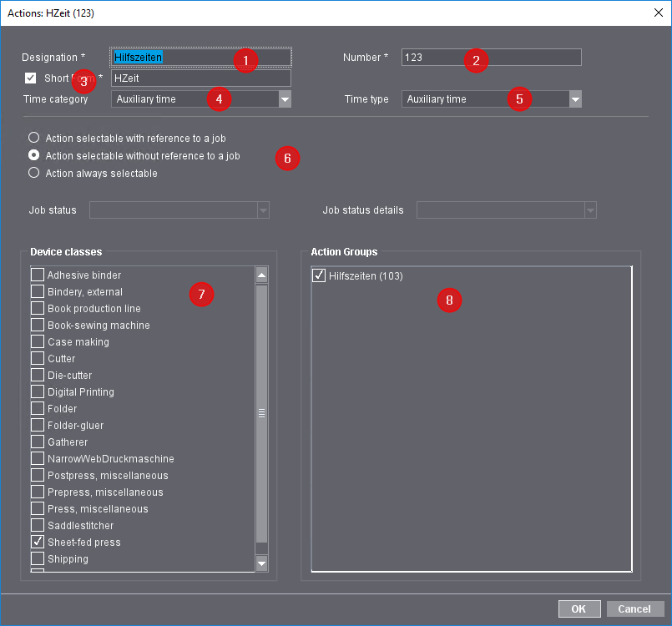The image size is (672, 626).
Task: Check "Saddlestitcher"
Action: coord(36,525)
